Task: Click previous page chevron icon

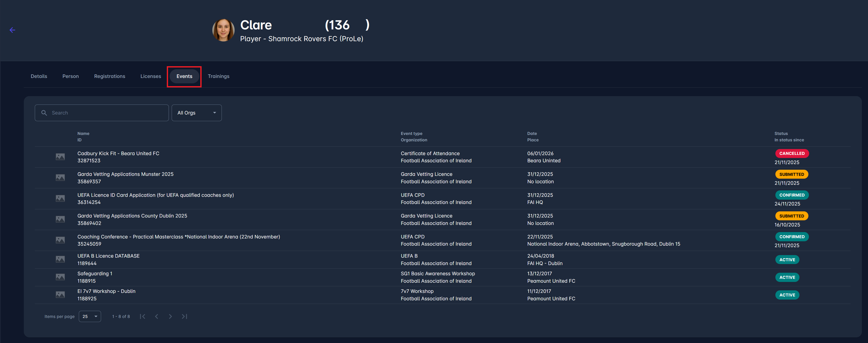Action: coord(157,316)
